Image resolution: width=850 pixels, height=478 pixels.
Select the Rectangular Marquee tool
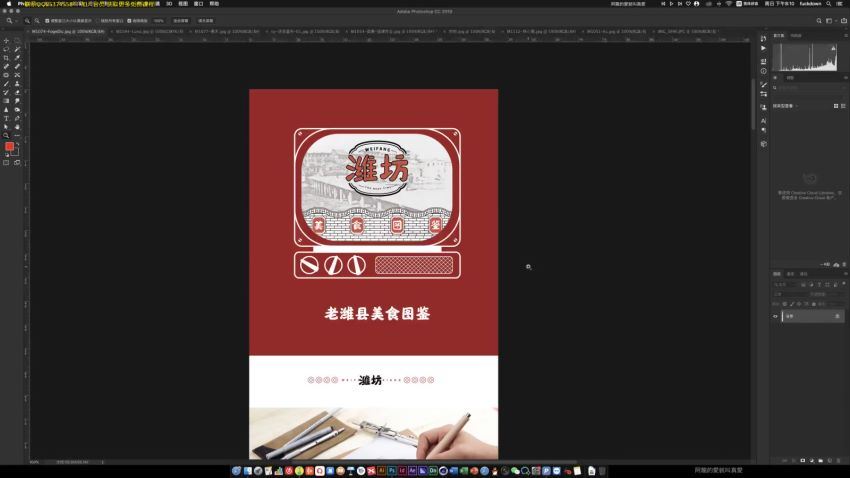[x=17, y=41]
